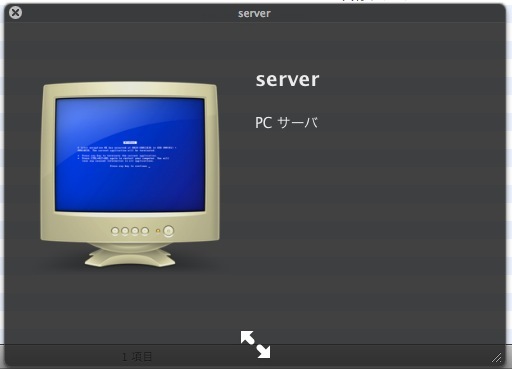The width and height of the screenshot is (512, 369).
Task: Click the monitor stand base
Action: coord(130,256)
